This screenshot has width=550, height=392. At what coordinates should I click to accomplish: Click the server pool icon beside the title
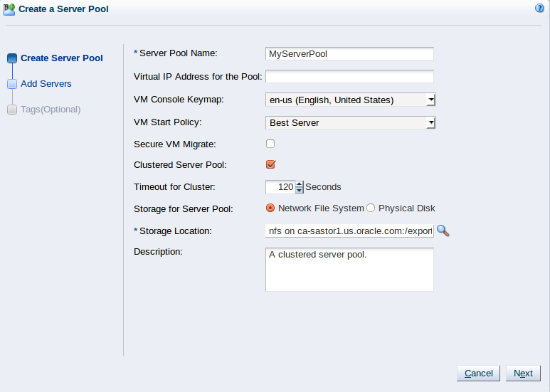coord(9,9)
